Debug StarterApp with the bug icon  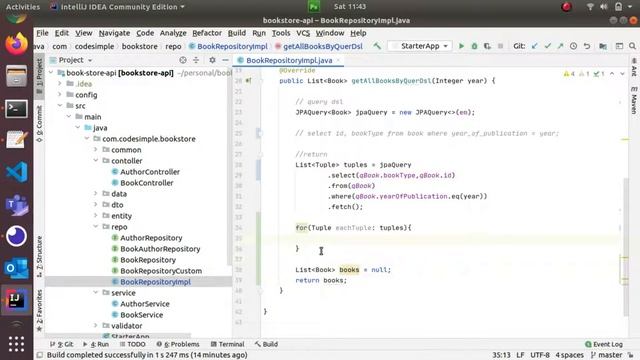(474, 46)
